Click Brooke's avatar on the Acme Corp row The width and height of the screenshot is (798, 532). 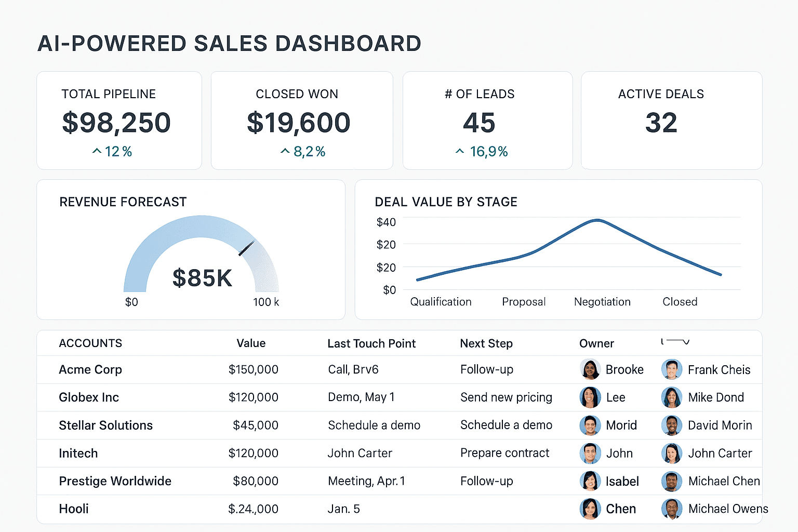pos(590,369)
